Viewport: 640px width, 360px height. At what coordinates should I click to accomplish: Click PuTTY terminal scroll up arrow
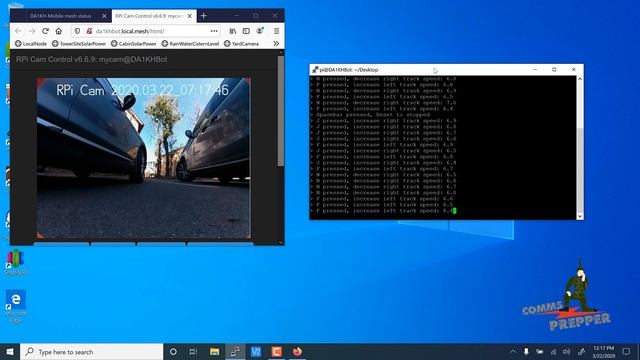coord(580,79)
